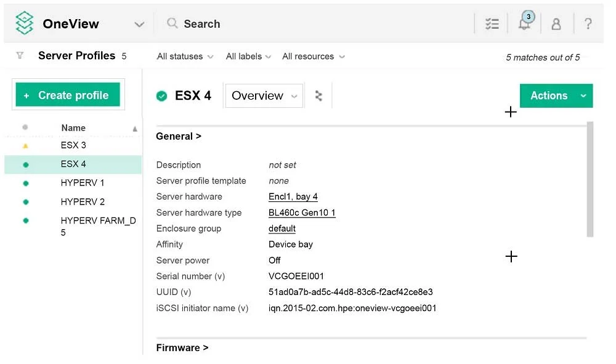
Task: Open the Overview view selector dropdown
Action: pos(264,96)
